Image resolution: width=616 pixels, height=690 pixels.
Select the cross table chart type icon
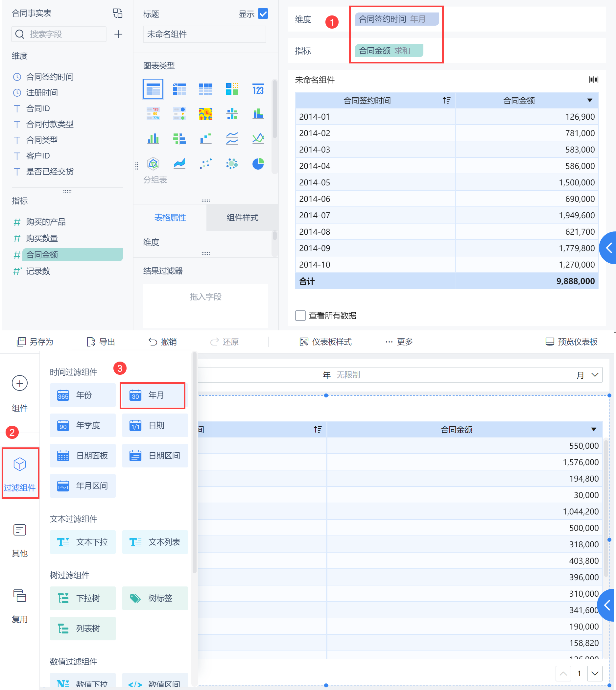pyautogui.click(x=179, y=89)
